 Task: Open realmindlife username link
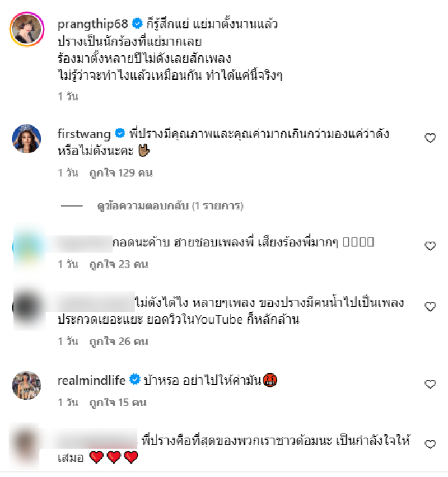coord(91,380)
